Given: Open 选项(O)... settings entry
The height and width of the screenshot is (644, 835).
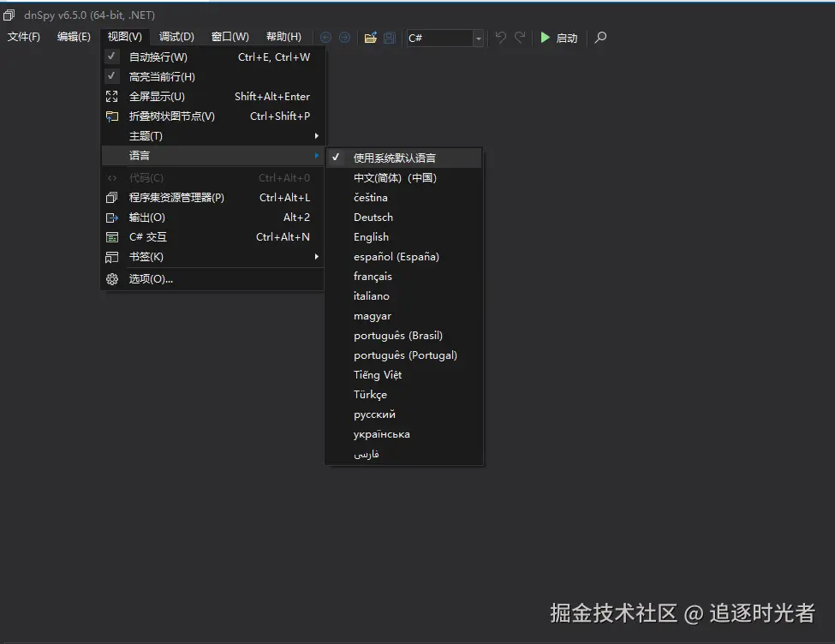Looking at the screenshot, I should [x=212, y=279].
